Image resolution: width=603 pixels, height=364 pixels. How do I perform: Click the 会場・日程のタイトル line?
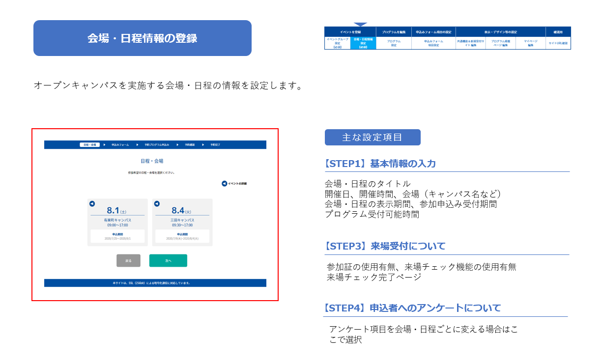coord(368,184)
